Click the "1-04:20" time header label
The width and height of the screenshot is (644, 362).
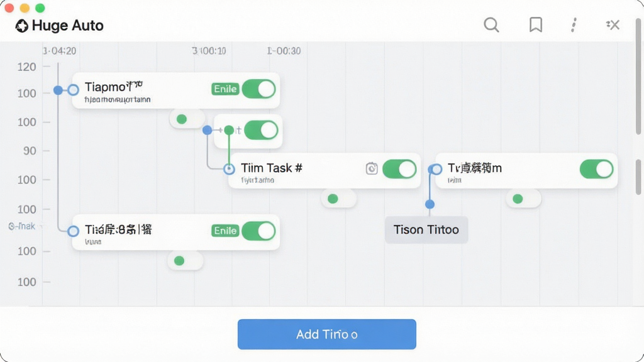[x=60, y=51]
